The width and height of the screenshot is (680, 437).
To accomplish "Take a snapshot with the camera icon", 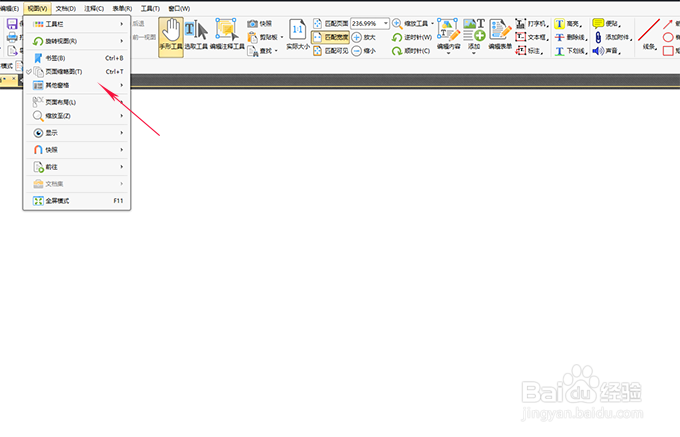I will (259, 23).
